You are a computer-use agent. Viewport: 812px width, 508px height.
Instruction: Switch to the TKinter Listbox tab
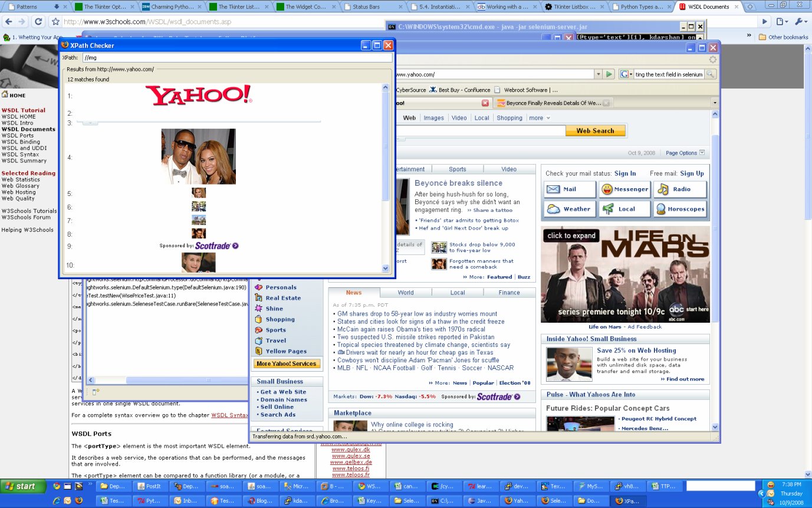(x=575, y=7)
